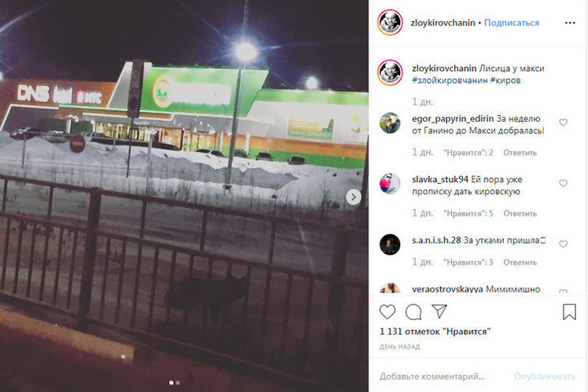Open zloykirovchanin profile picture in header
588x392 pixels.
coord(390,23)
